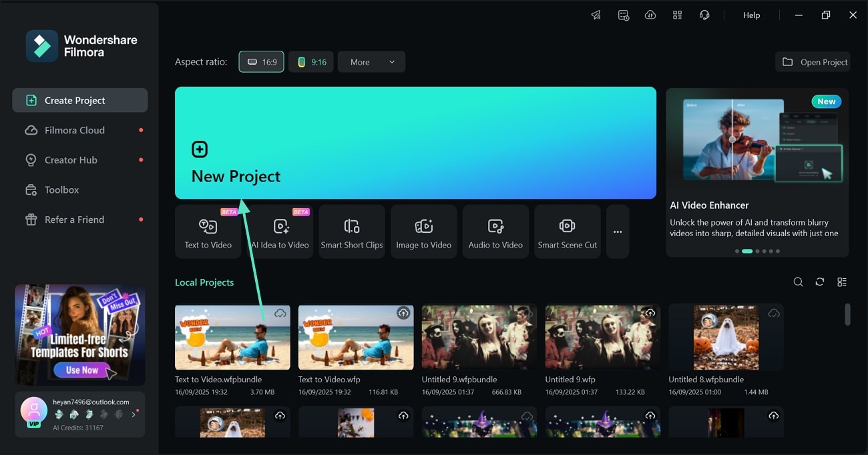Launch Smart Short Clips
This screenshot has width=868, height=455.
(x=352, y=232)
